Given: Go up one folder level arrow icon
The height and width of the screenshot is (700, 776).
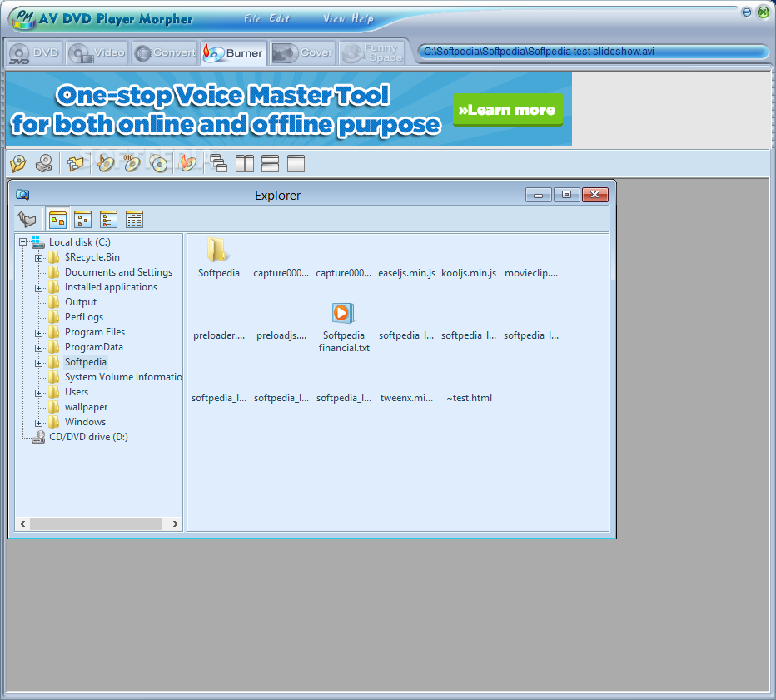Looking at the screenshot, I should click(27, 219).
